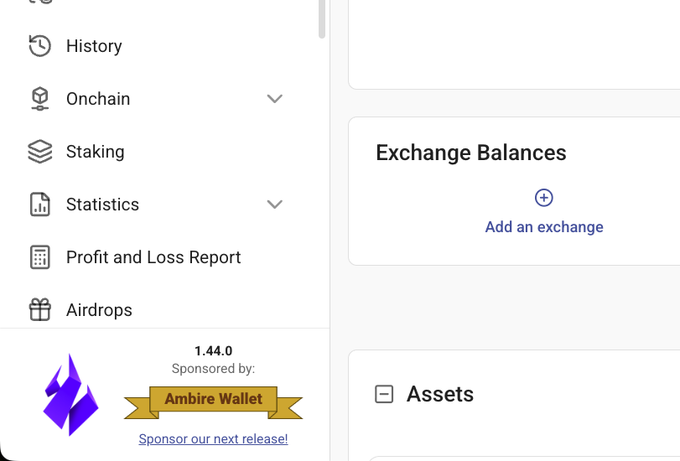Click the Onchain cube icon
680x461 pixels.
(40, 98)
